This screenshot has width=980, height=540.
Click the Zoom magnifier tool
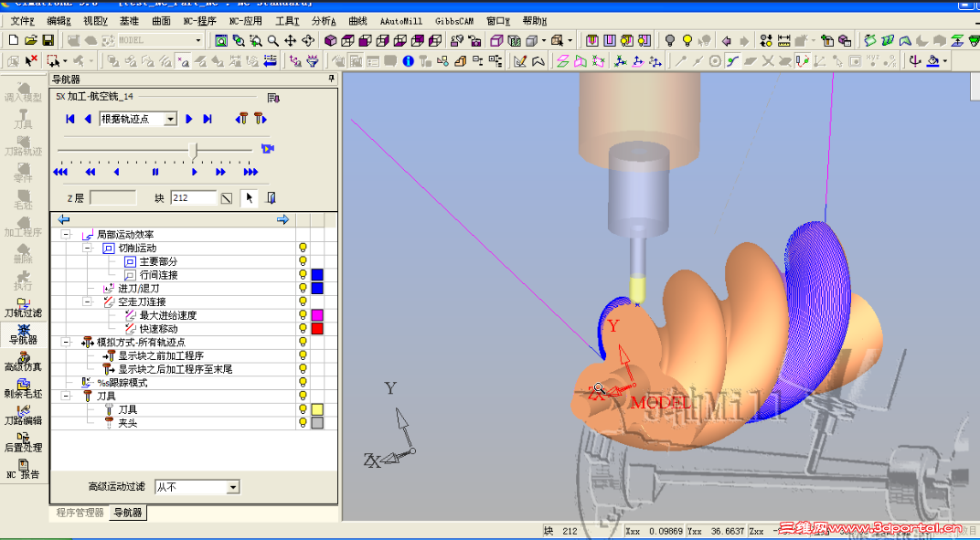[273, 40]
